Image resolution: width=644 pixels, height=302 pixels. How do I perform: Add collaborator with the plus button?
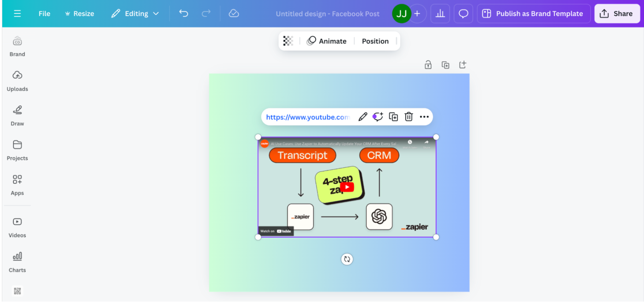pyautogui.click(x=417, y=14)
